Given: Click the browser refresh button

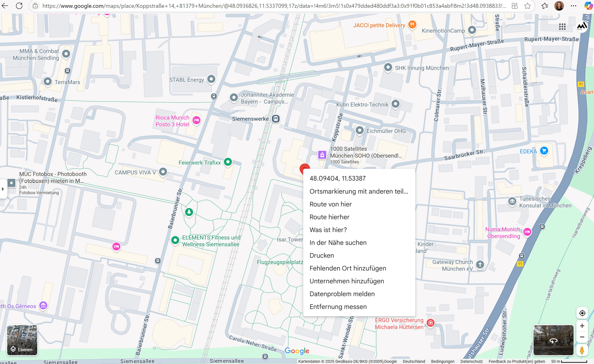Looking at the screenshot, I should [x=19, y=6].
